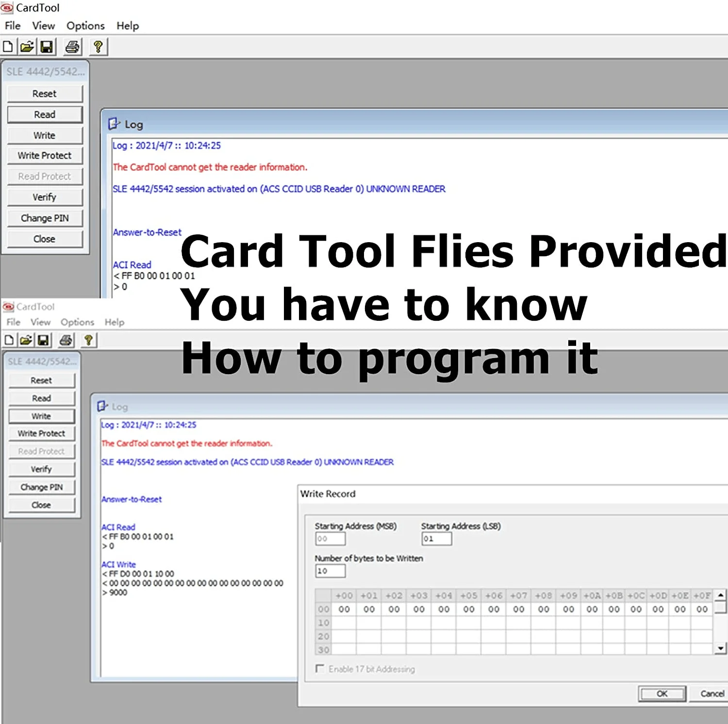This screenshot has height=724, width=728.
Task: Enable the 17 bit Addressing checkbox
Action: 320,669
